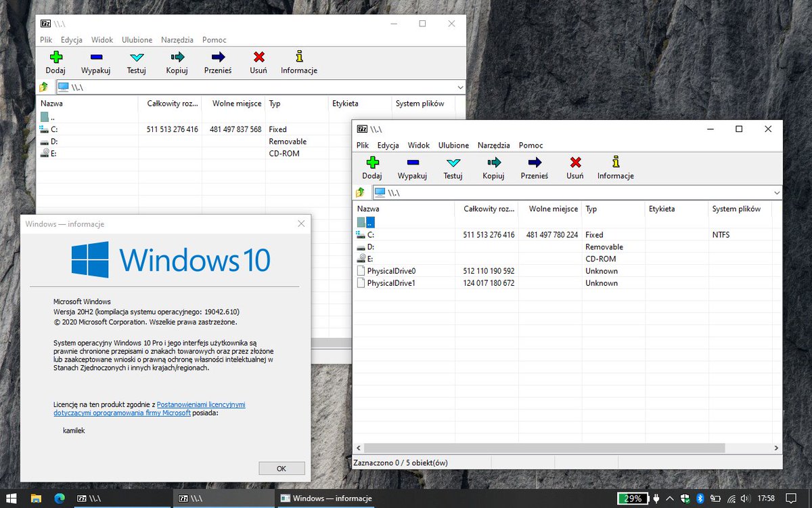Image resolution: width=812 pixels, height=508 pixels.
Task: Open File Explorer from the taskbar
Action: point(36,498)
